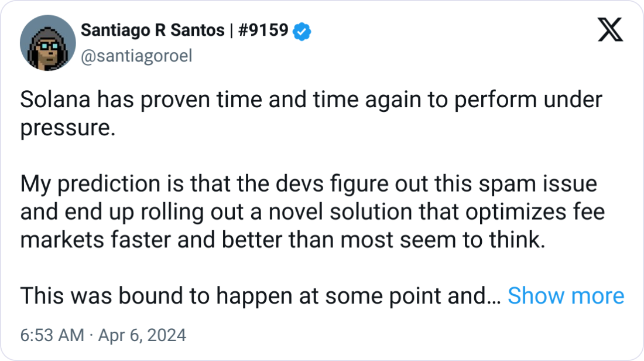Image resolution: width=644 pixels, height=361 pixels.
Task: Visit the @santiagoroel handle
Action: coord(136,56)
